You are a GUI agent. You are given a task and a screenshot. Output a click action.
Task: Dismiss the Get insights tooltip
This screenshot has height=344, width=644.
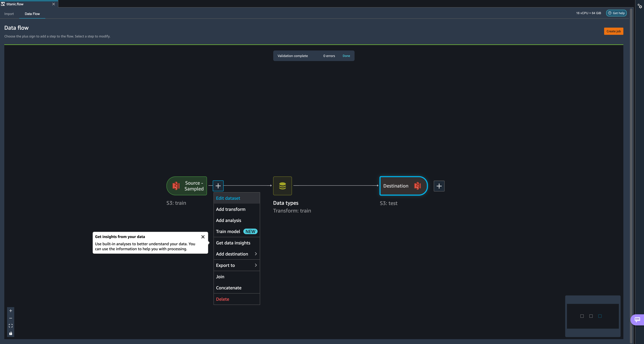click(203, 237)
